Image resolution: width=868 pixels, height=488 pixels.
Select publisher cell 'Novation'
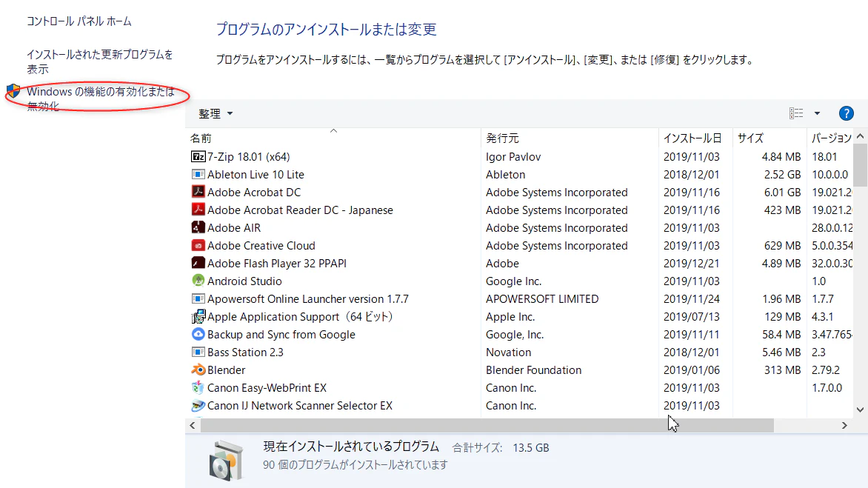508,352
